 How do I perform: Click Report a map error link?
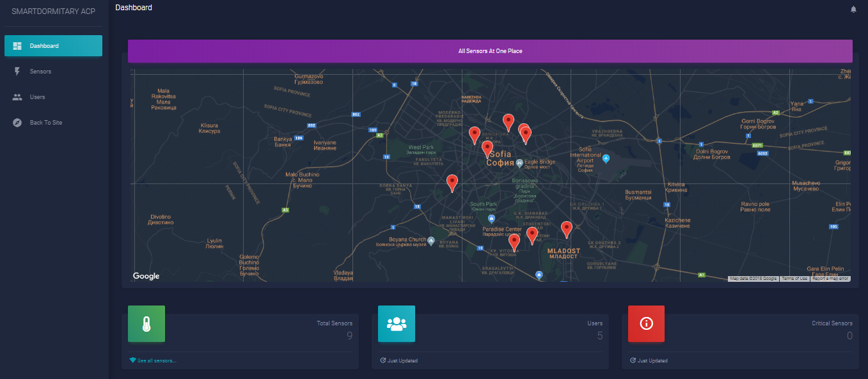pyautogui.click(x=830, y=279)
